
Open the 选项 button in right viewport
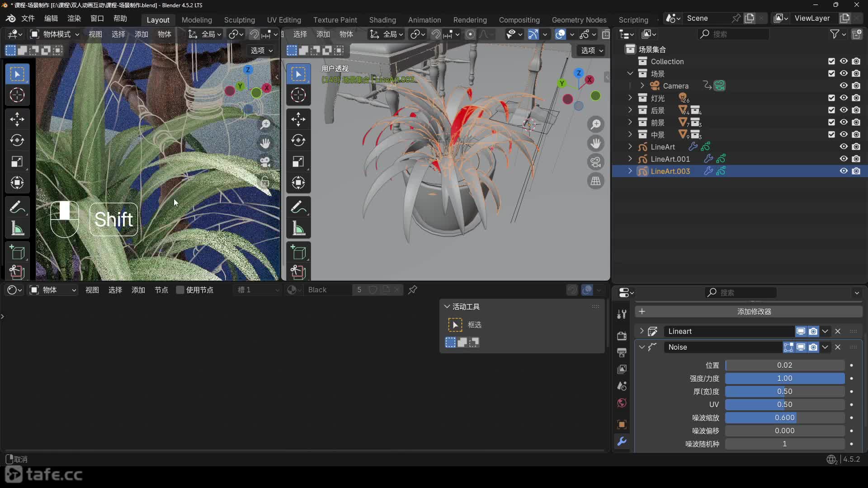(x=591, y=51)
